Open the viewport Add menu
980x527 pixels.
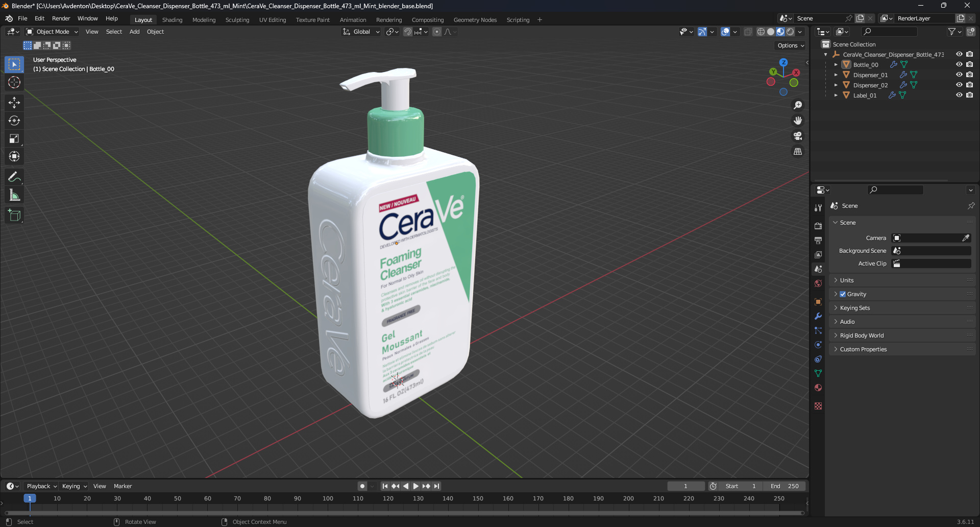coord(134,32)
